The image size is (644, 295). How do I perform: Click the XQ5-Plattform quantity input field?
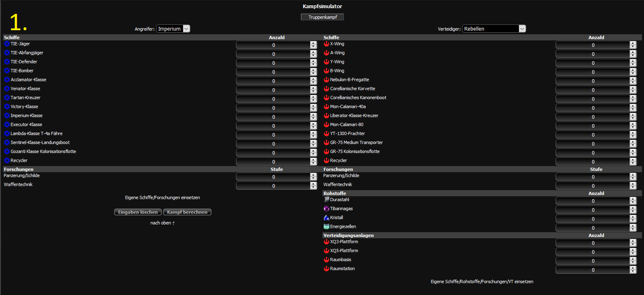tap(593, 252)
